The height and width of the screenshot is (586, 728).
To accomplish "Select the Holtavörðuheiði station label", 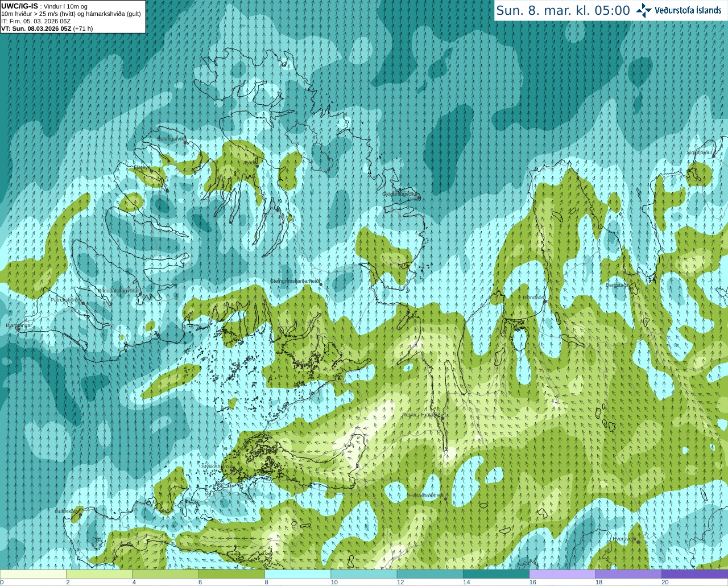I will (x=427, y=496).
